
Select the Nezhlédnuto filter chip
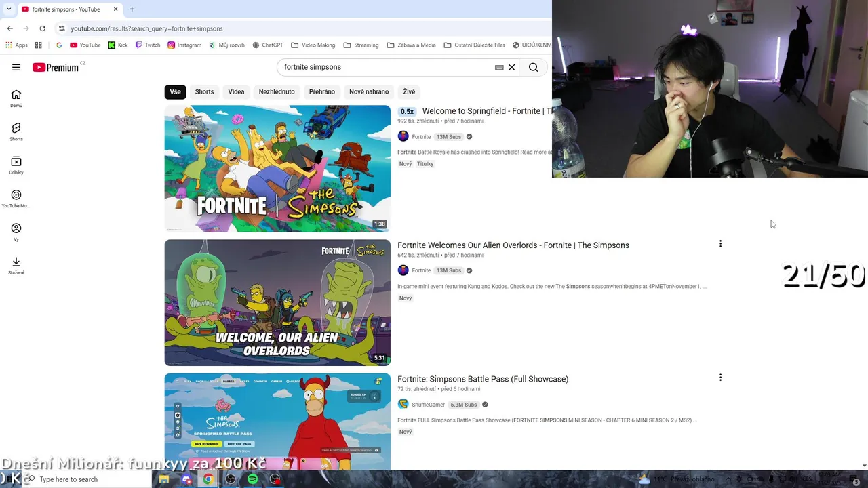point(277,91)
